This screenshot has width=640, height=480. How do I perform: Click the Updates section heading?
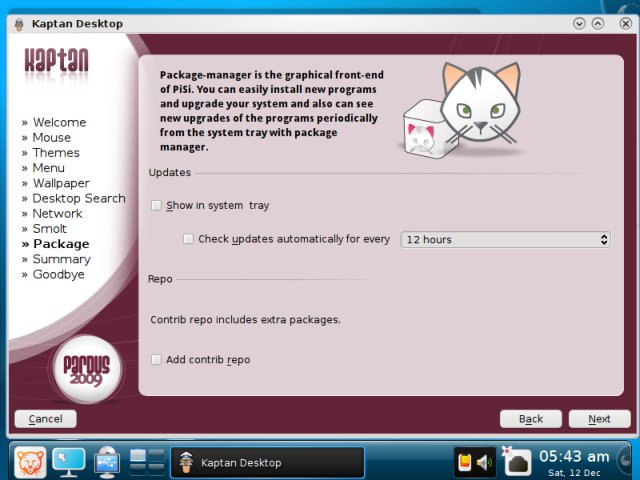(169, 173)
